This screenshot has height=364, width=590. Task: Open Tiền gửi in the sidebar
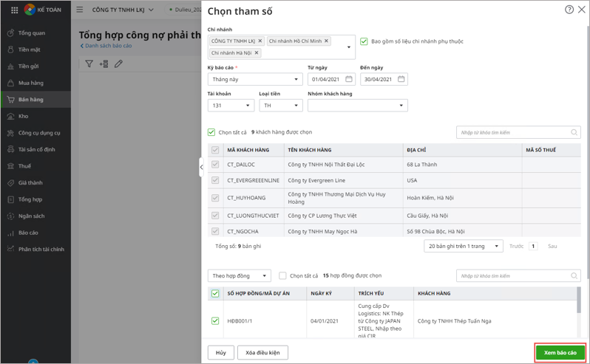(x=35, y=66)
